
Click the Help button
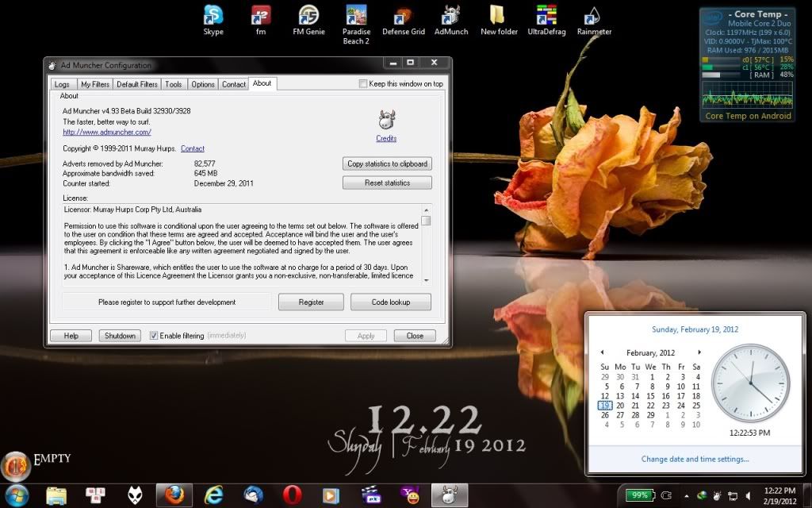(x=71, y=336)
